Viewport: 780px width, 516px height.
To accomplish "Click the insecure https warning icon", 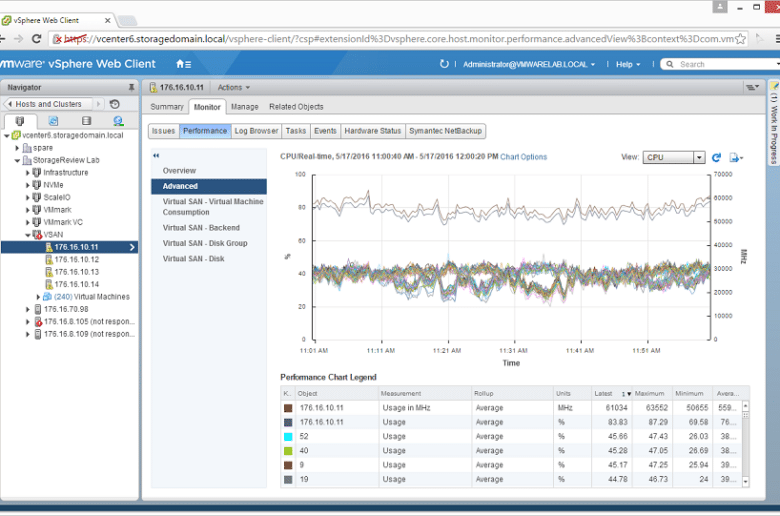I will [58, 39].
